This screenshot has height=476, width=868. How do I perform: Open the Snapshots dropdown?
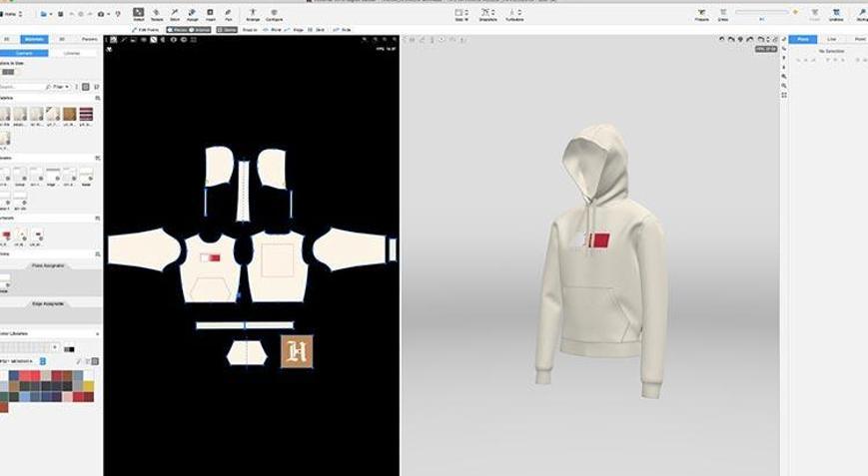point(487,15)
